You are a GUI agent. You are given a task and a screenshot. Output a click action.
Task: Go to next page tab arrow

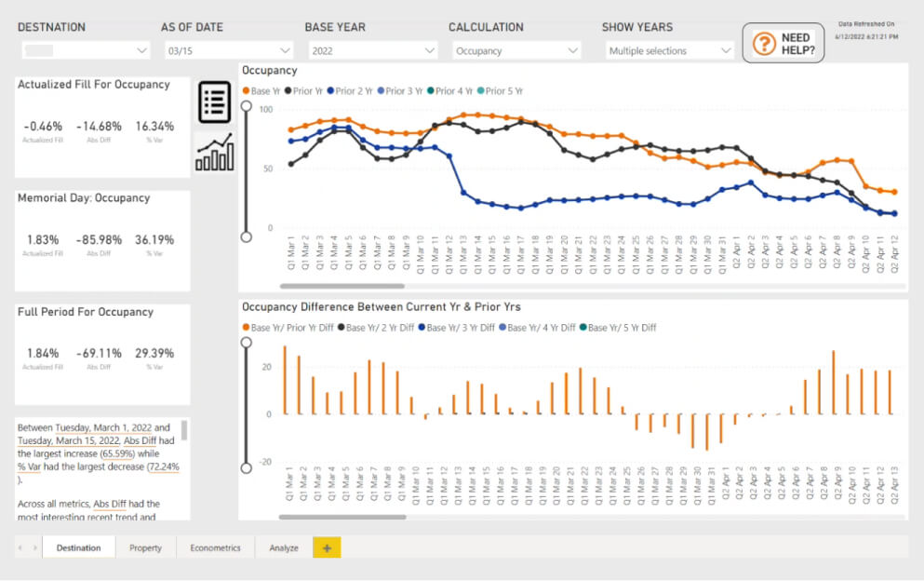[34, 548]
